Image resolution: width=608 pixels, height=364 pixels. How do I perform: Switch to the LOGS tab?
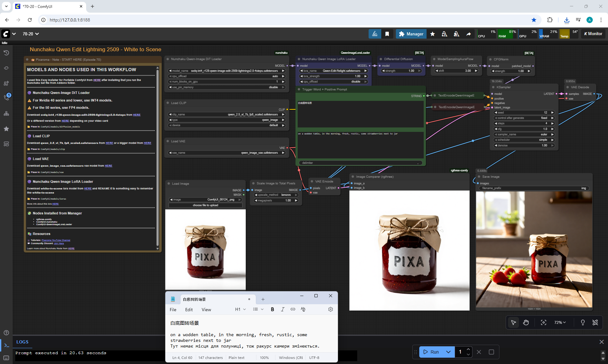(x=22, y=342)
